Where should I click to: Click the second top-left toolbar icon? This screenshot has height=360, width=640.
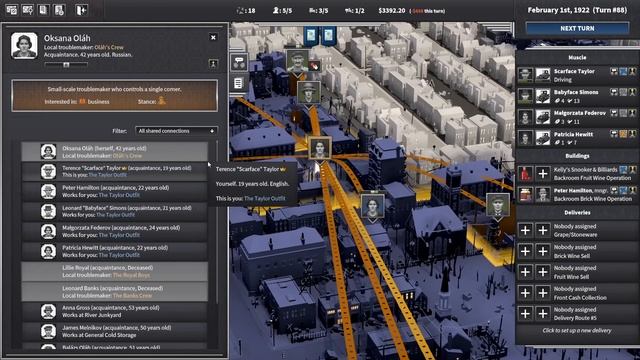(28, 10)
